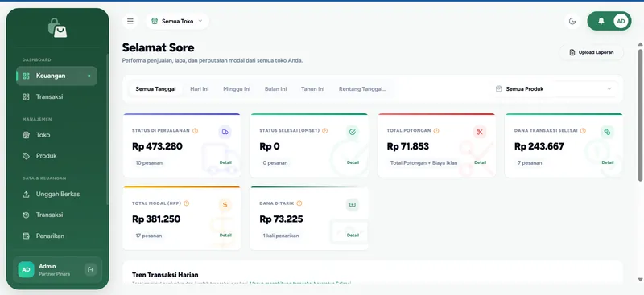Click the 1 kali penarikan label
644x295 pixels.
coord(281,236)
